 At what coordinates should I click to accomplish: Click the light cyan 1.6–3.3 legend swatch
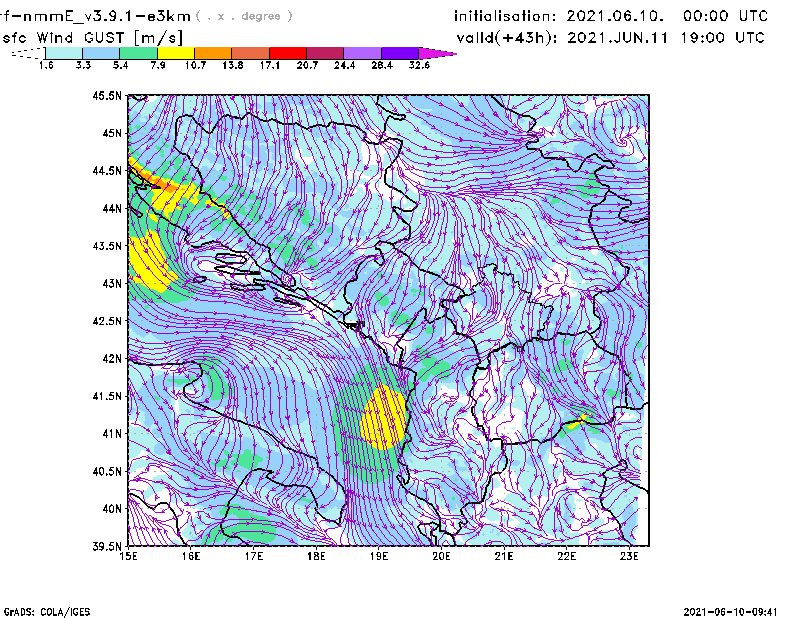pyautogui.click(x=64, y=53)
